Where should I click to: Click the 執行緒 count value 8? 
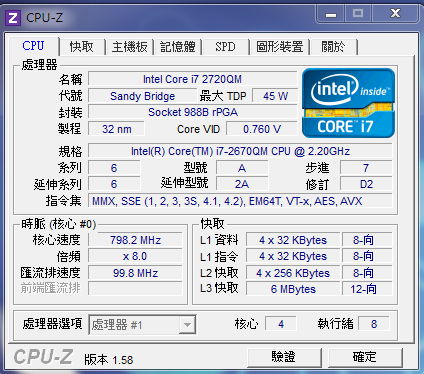374,324
